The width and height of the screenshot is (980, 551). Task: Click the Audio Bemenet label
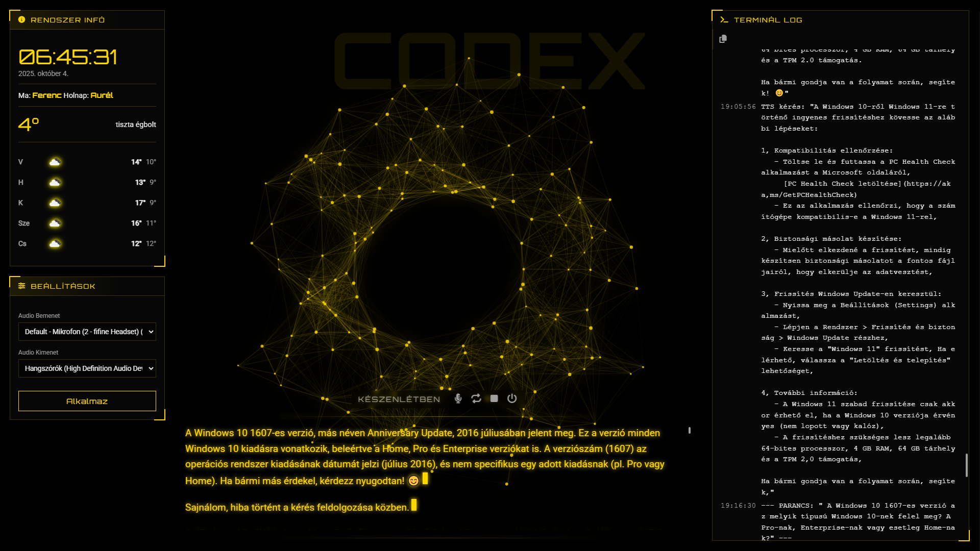coord(39,316)
